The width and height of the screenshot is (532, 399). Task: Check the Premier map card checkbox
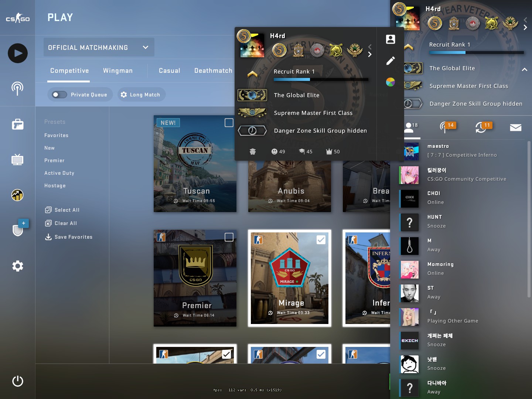229,237
